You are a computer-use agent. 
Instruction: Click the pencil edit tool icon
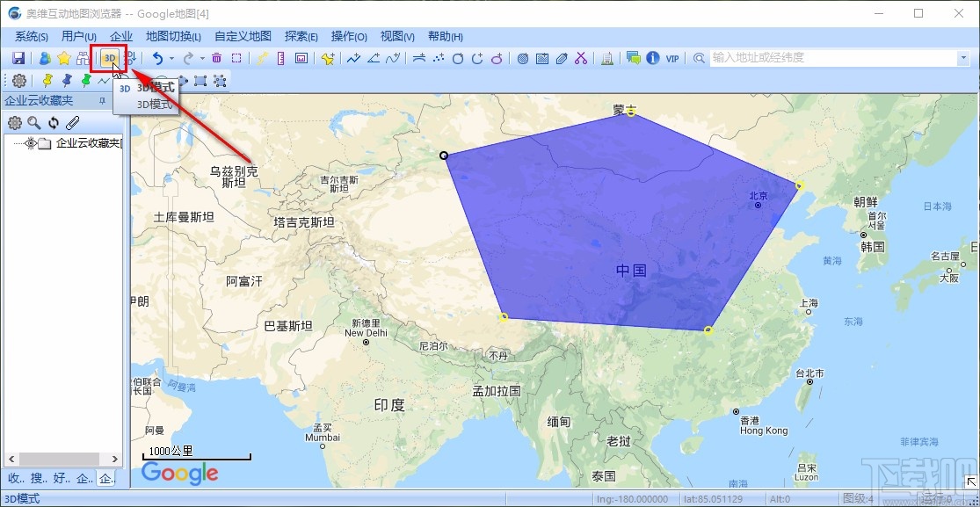(562, 58)
